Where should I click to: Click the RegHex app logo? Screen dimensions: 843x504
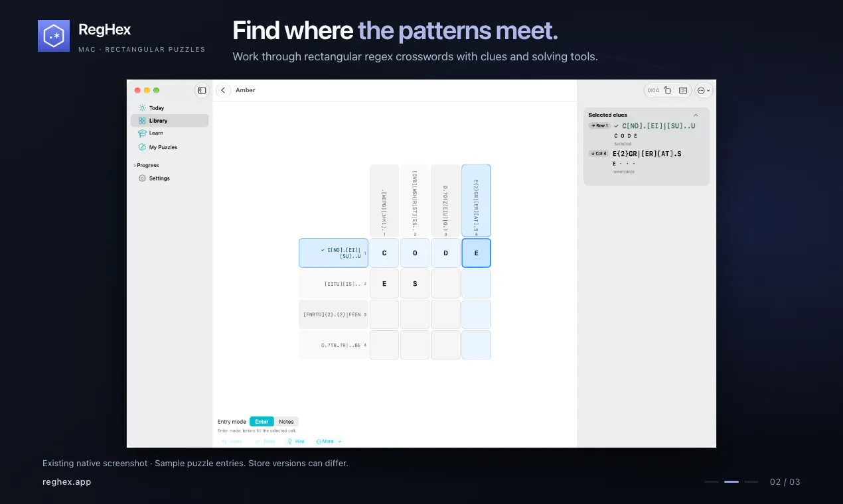tap(54, 36)
